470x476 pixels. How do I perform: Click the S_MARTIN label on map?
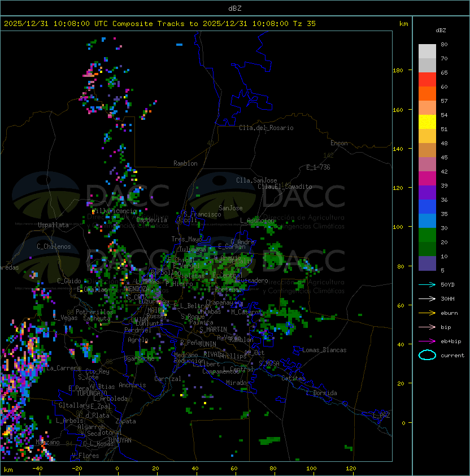[213, 329]
